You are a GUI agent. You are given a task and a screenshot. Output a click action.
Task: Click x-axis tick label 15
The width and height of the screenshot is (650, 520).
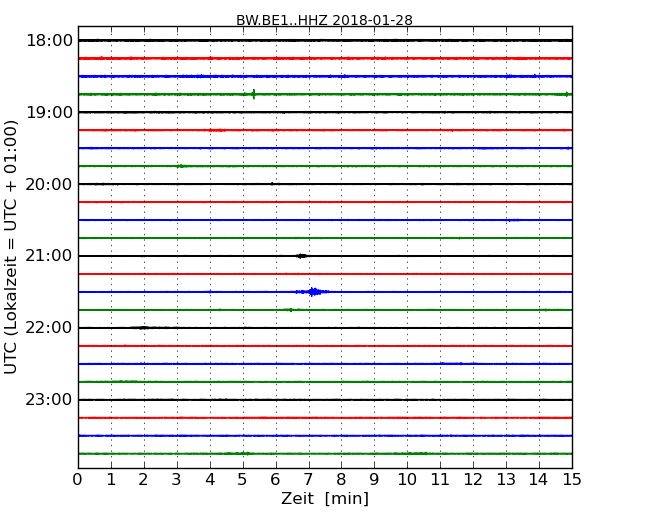pyautogui.click(x=572, y=480)
